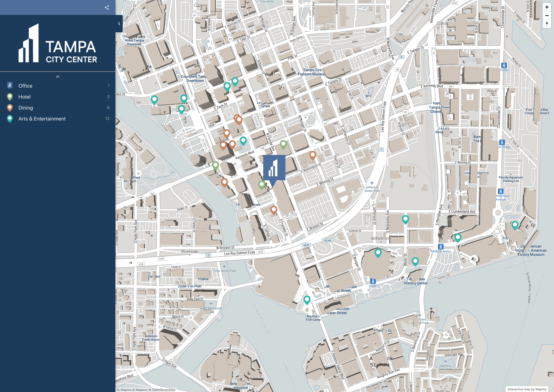Select the Arts & Entertainment category
This screenshot has width=554, height=392.
[x=58, y=119]
